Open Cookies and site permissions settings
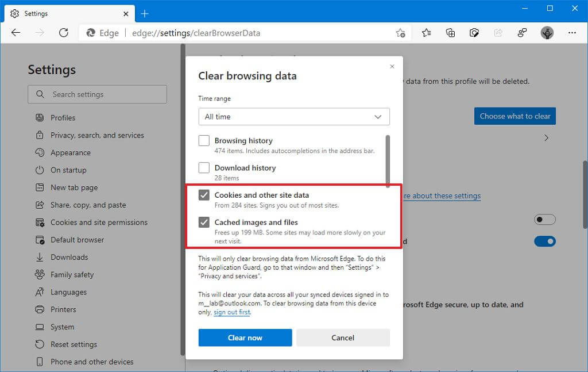Viewport: 588px width, 372px height. point(99,223)
